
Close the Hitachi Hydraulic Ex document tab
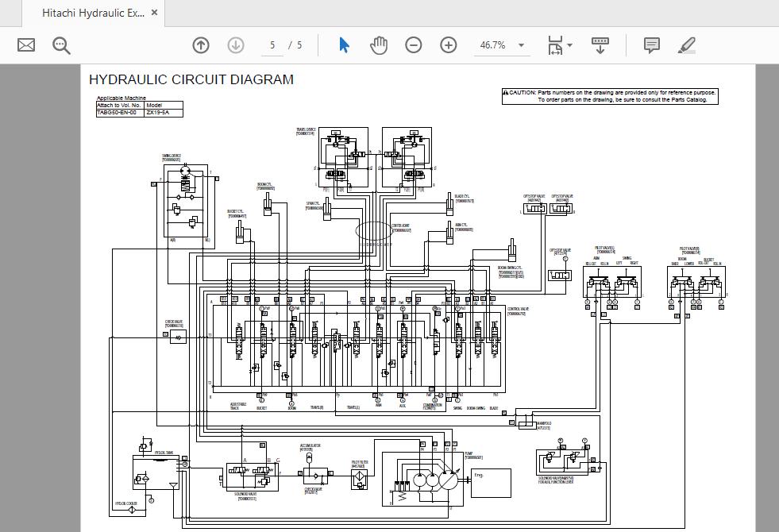[x=153, y=13]
